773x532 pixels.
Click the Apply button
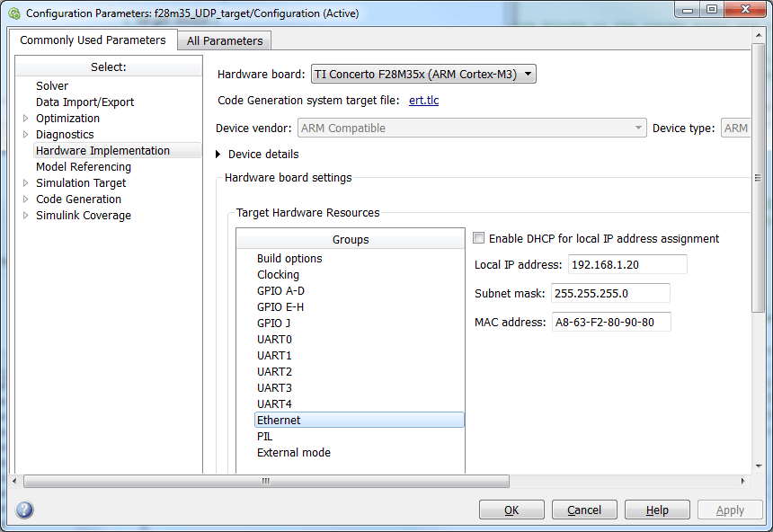tap(730, 510)
